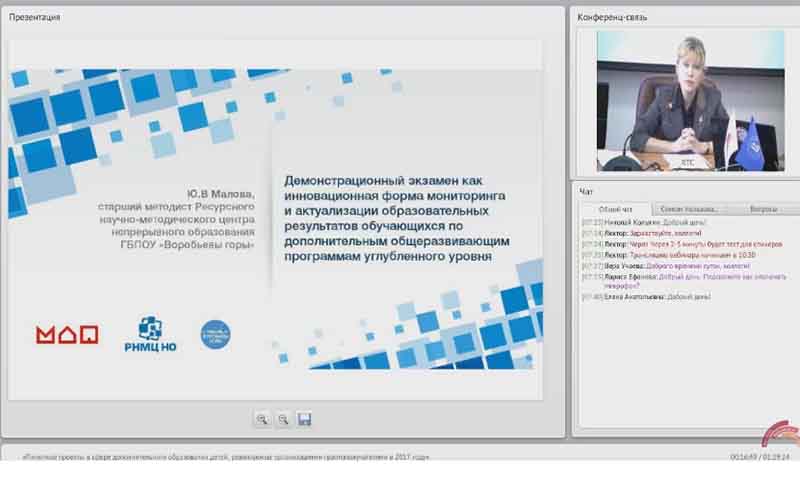
Task: Open the Вопросы tab in the chat
Action: (x=763, y=209)
